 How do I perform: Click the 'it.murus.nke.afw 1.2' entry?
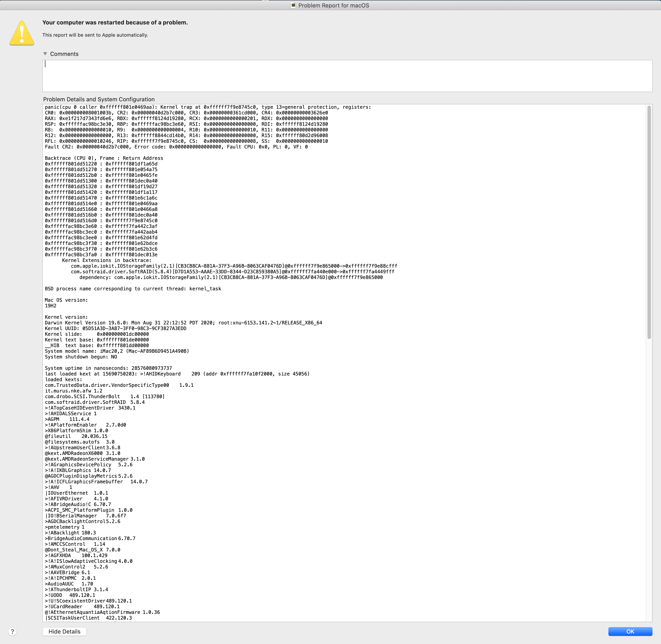point(73,391)
